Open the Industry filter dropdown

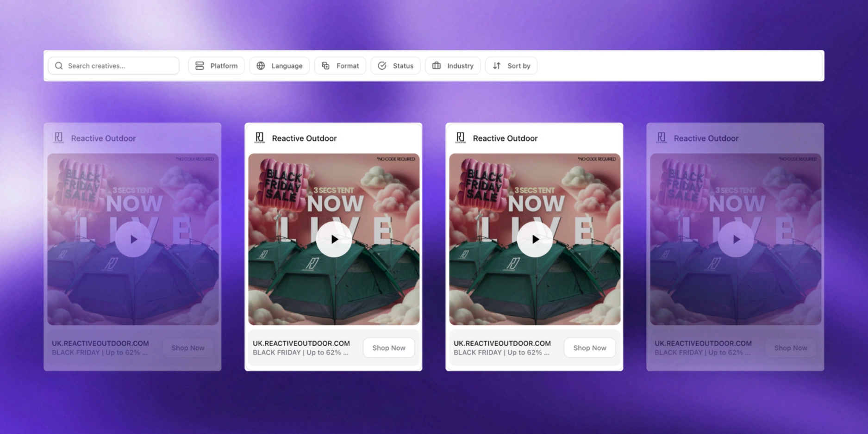[452, 66]
